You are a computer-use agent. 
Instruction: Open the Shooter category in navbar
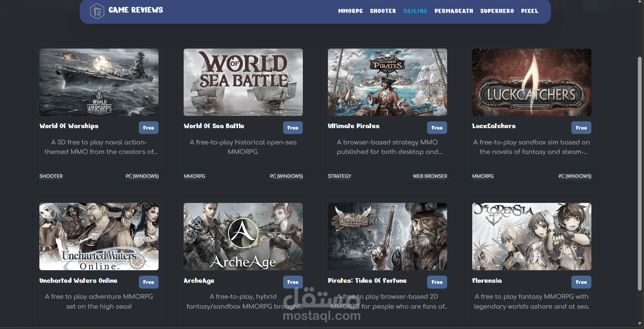[x=383, y=11]
